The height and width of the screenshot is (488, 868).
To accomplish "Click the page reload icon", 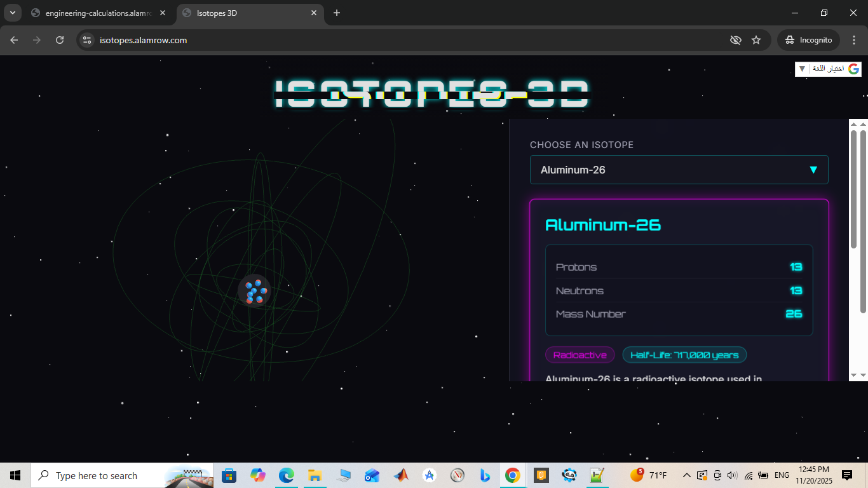I will coord(60,39).
